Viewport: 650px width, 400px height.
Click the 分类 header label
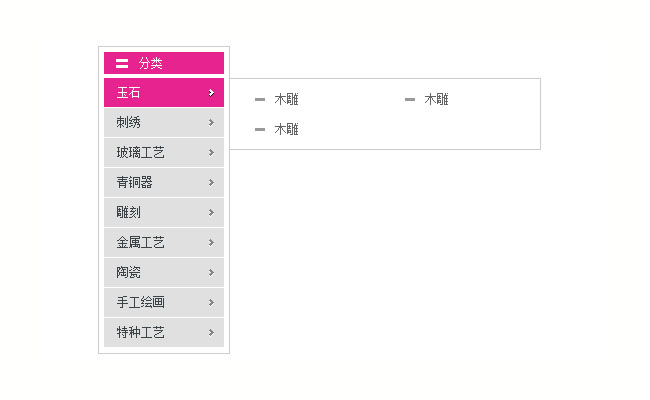click(x=150, y=63)
